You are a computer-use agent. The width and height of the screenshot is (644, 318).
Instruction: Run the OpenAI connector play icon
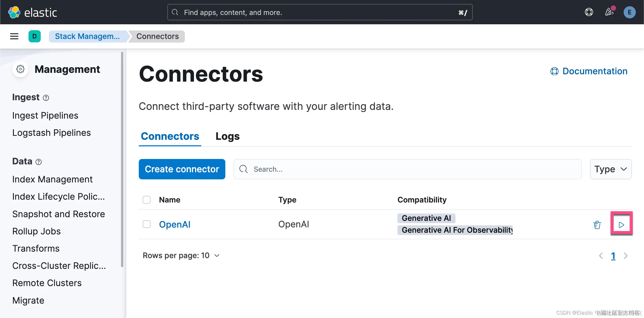tap(621, 225)
